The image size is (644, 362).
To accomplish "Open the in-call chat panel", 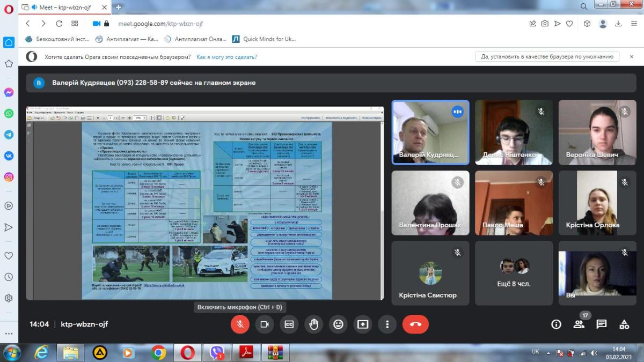I will click(602, 324).
